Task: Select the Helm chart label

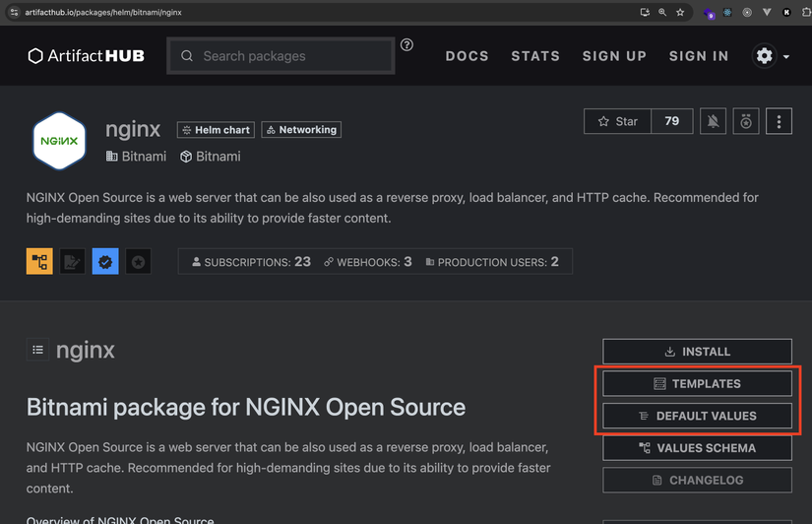Action: click(x=216, y=130)
